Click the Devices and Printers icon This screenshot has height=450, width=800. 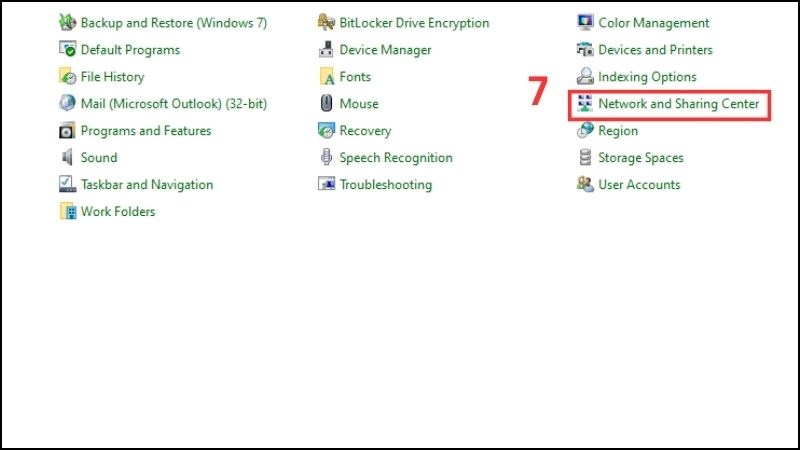point(585,49)
